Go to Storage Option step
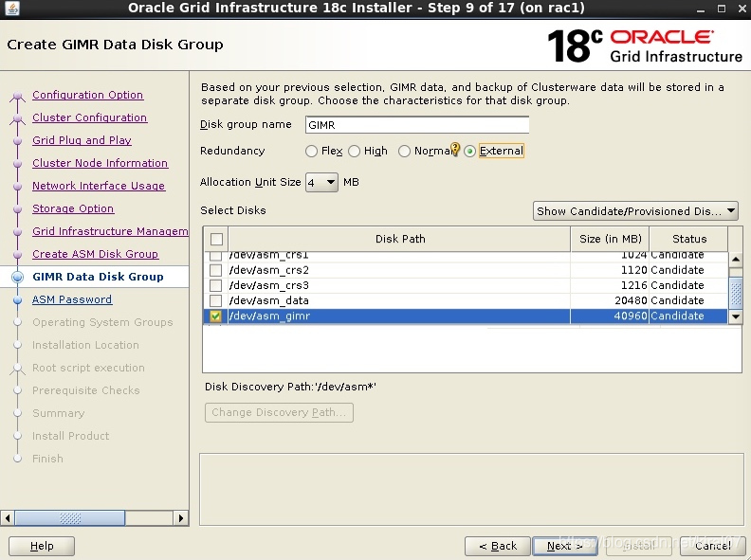 [73, 208]
